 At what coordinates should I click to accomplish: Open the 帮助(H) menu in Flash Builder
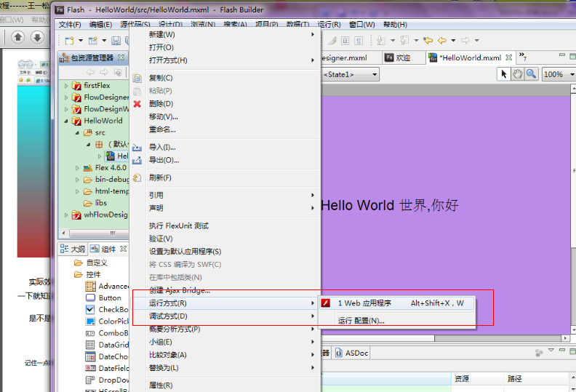coord(395,25)
